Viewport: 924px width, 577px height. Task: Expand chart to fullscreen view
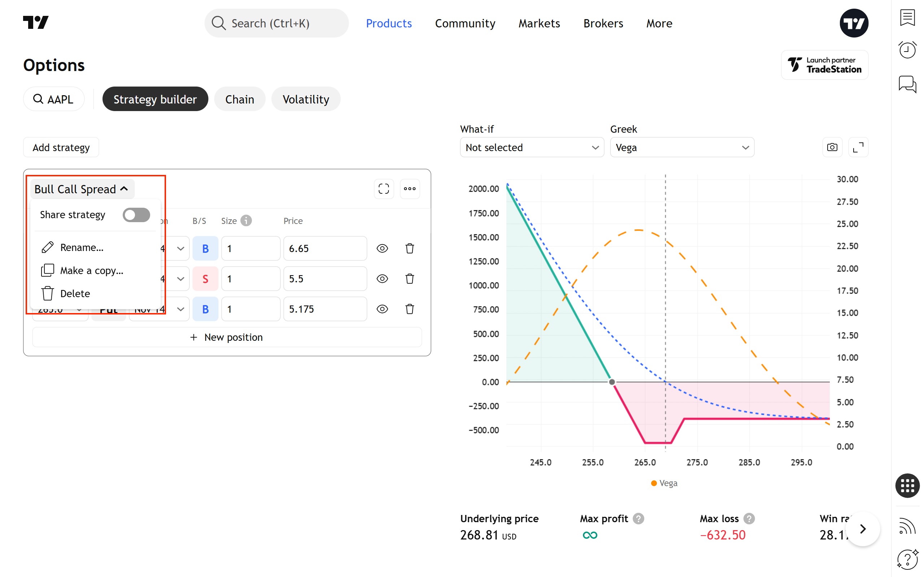[858, 147]
